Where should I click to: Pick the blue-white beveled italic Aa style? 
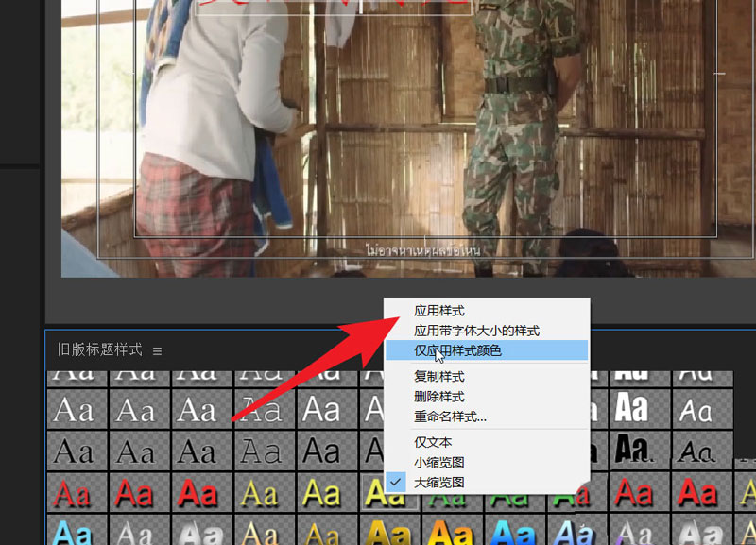point(577,531)
